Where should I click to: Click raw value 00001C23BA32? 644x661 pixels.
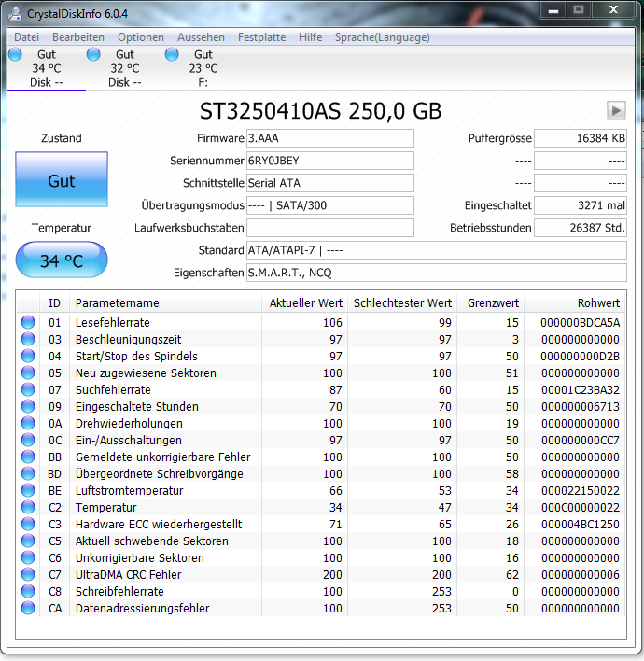[x=580, y=390]
